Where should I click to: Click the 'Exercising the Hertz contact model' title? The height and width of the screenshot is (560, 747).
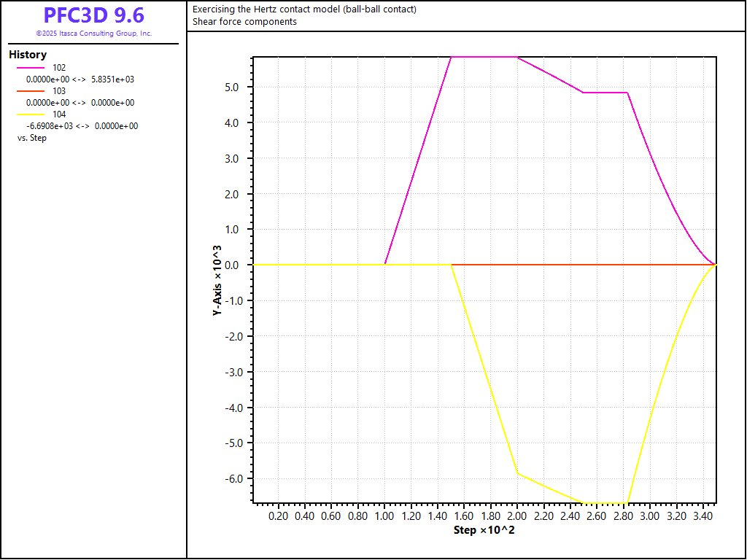click(x=305, y=9)
